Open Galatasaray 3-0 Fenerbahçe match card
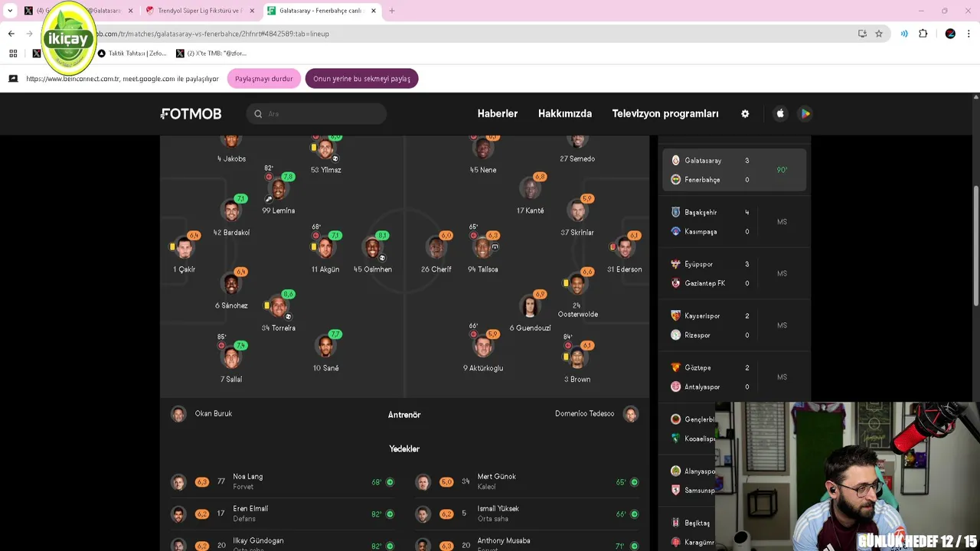This screenshot has height=551, width=980. (733, 170)
